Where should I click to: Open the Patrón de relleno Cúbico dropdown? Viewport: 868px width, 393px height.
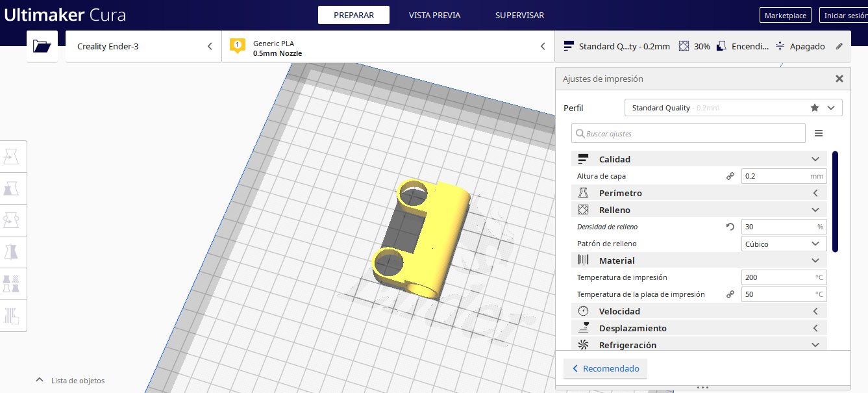784,244
